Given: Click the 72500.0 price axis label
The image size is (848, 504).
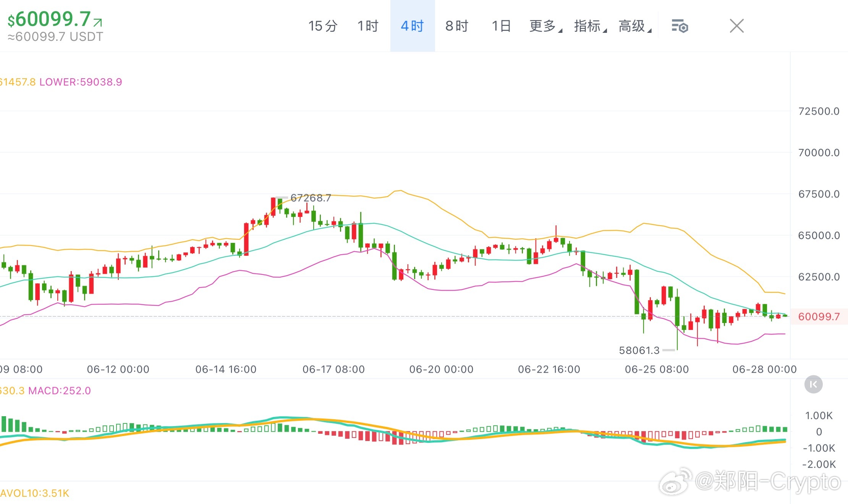Looking at the screenshot, I should (819, 111).
